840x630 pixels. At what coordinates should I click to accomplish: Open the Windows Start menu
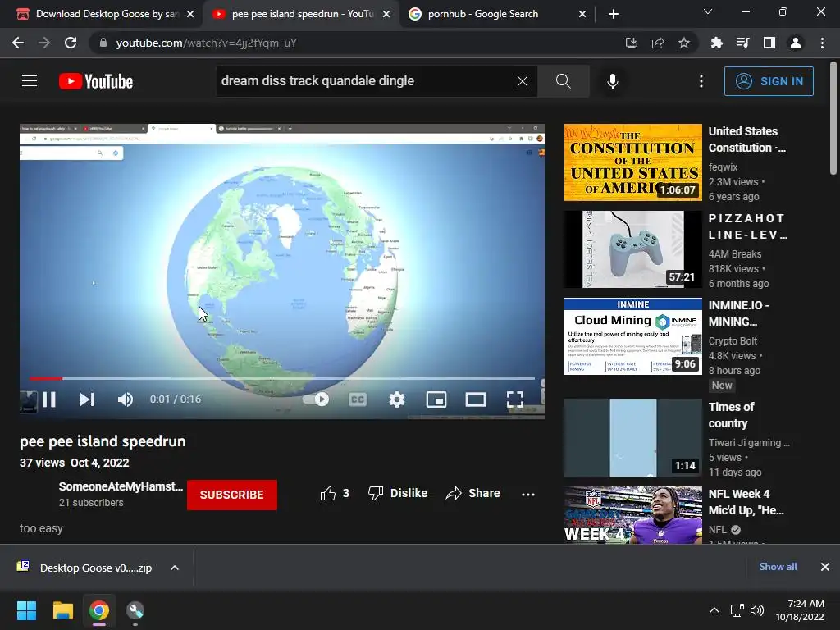coord(26,610)
